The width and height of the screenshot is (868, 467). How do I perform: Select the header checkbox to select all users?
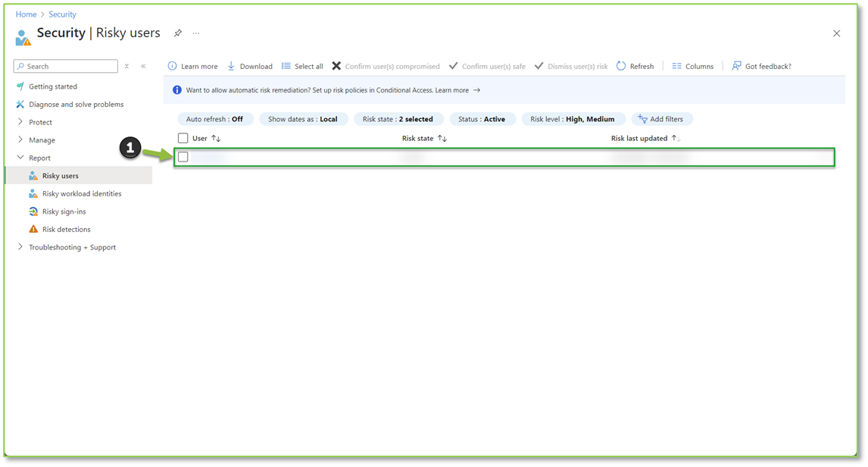tap(182, 138)
